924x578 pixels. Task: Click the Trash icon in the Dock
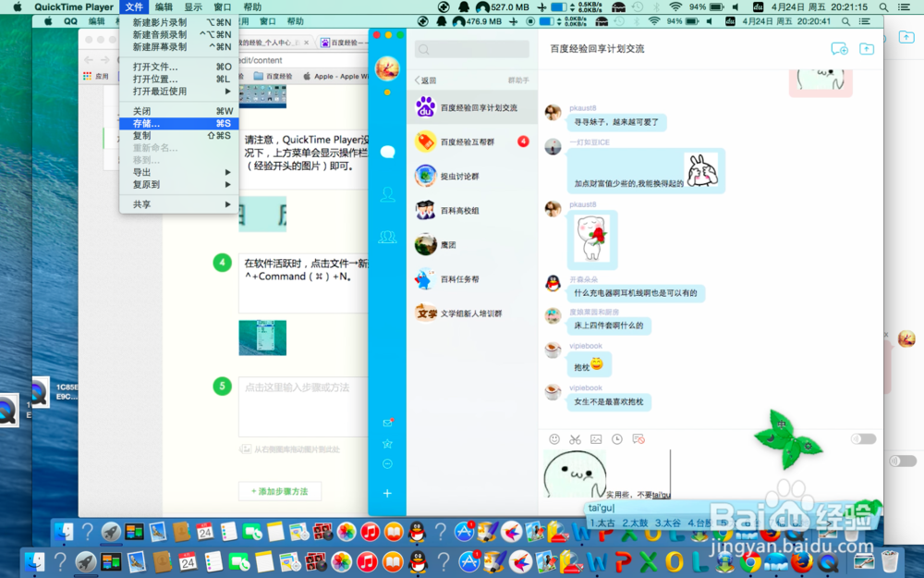click(889, 562)
